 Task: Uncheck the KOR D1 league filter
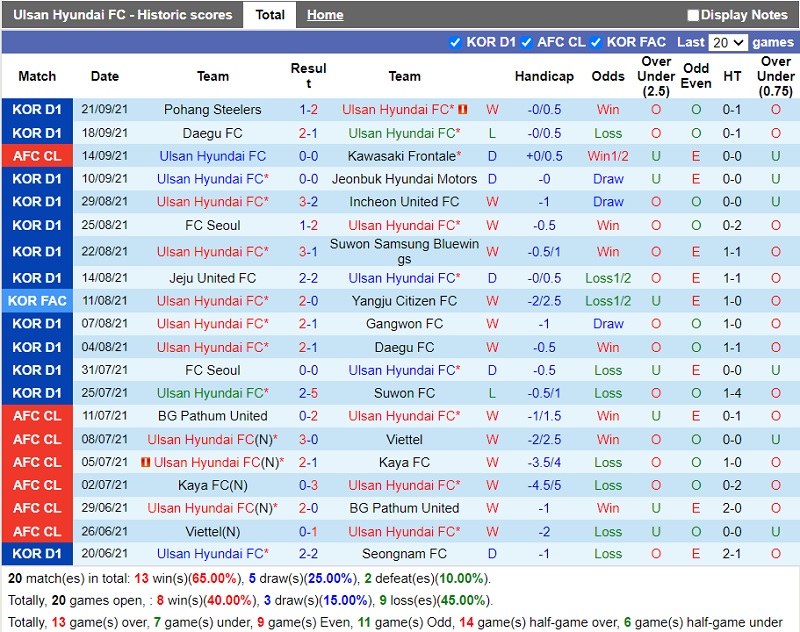456,42
